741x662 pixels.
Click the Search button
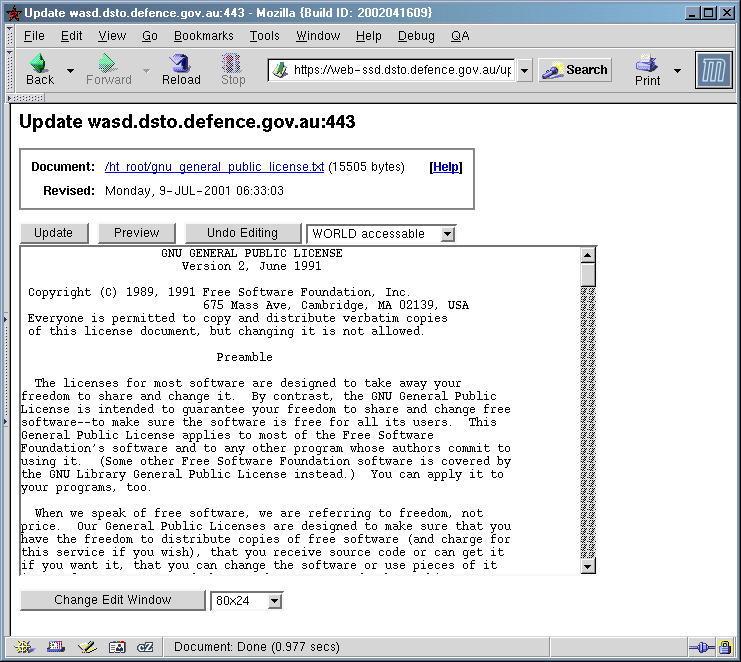(x=575, y=70)
